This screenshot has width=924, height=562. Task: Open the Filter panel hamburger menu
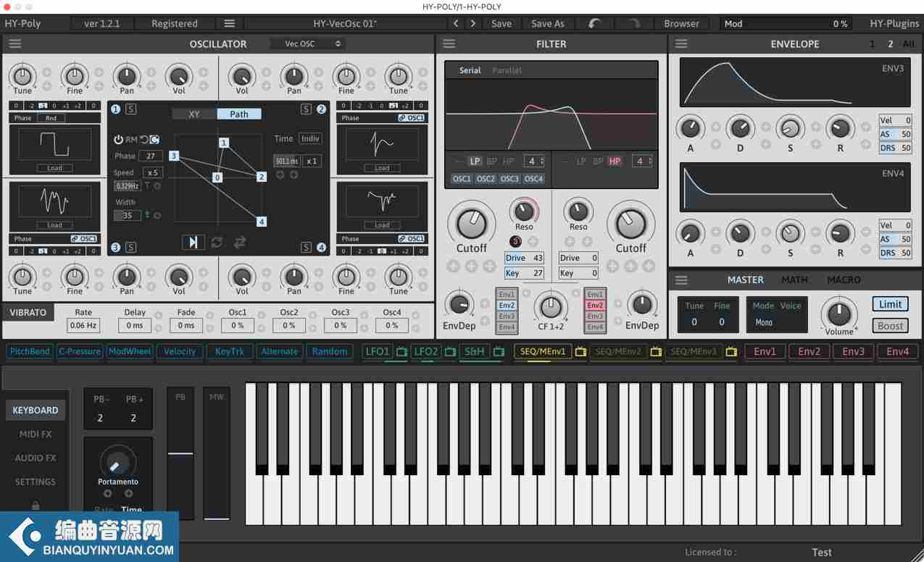pos(449,44)
